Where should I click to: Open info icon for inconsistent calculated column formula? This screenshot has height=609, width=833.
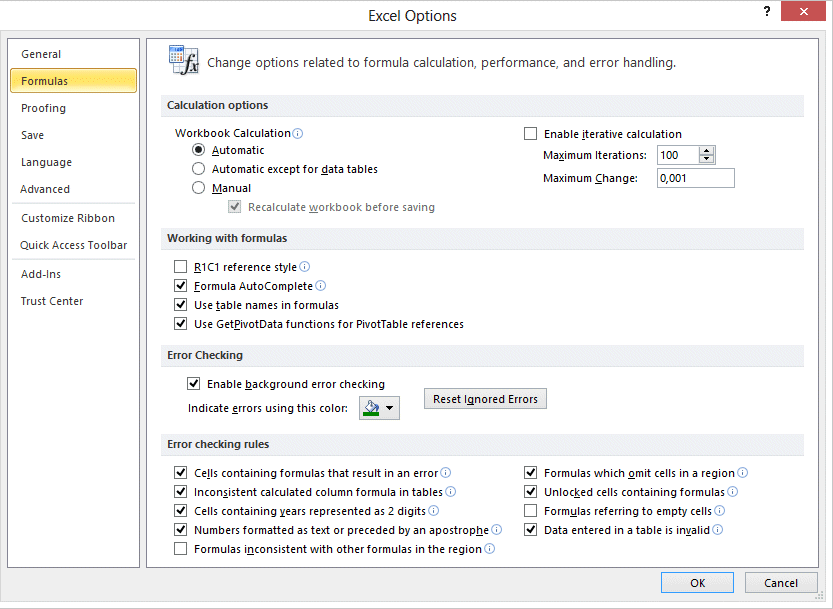pos(450,492)
